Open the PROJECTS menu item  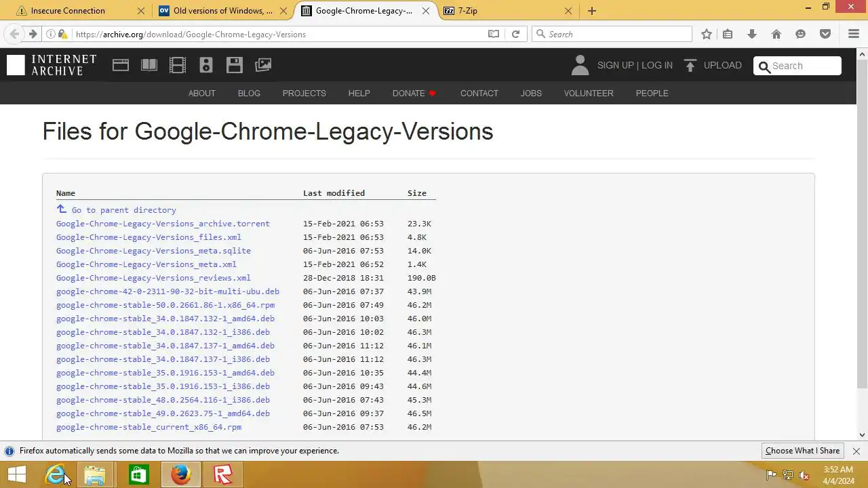pyautogui.click(x=304, y=94)
